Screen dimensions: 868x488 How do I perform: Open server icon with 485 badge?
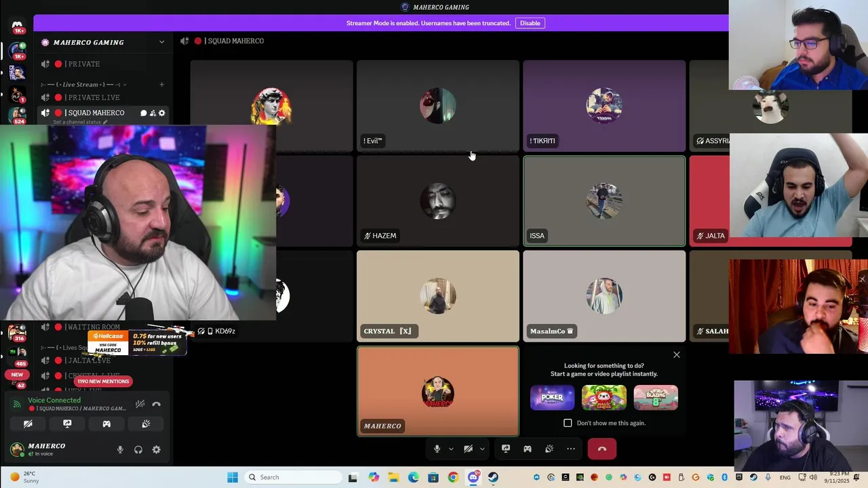(x=18, y=355)
